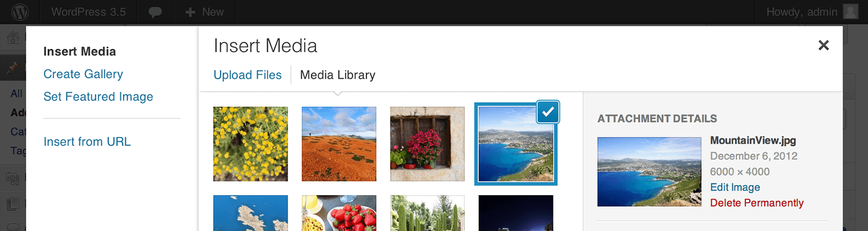Viewport: 868px width, 231px height.
Task: Close the Insert Media dialog
Action: tap(823, 45)
